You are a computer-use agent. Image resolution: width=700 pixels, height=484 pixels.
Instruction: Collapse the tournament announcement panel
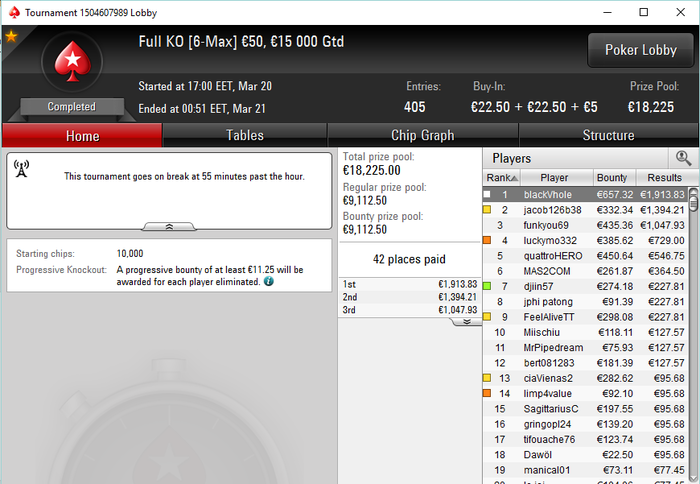click(x=169, y=226)
